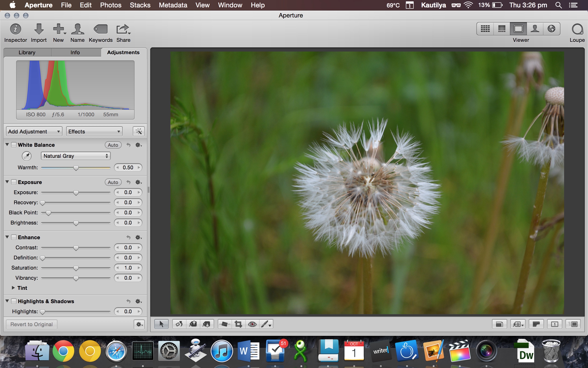Increase the Contrast value with right arrow
588x368 pixels.
pyautogui.click(x=139, y=247)
